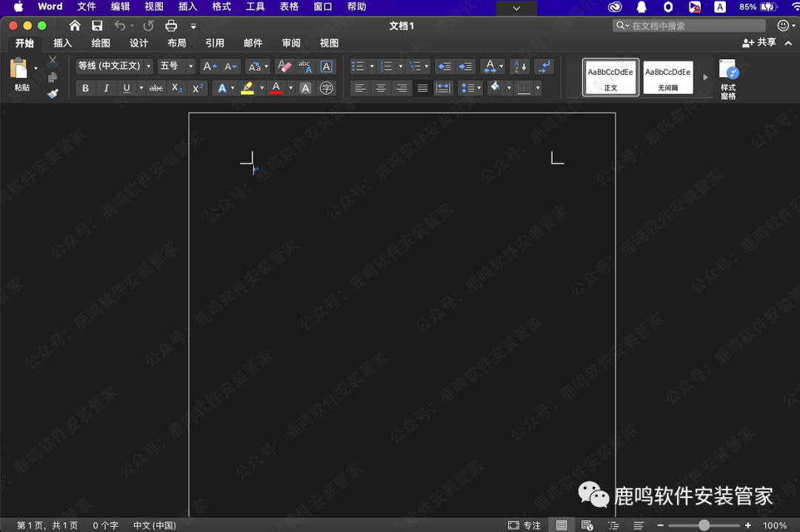Click the 共享 share button

click(759, 43)
